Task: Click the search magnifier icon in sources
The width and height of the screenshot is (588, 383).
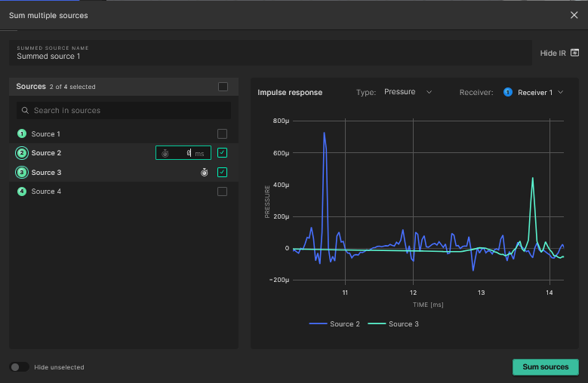Action: pos(25,111)
